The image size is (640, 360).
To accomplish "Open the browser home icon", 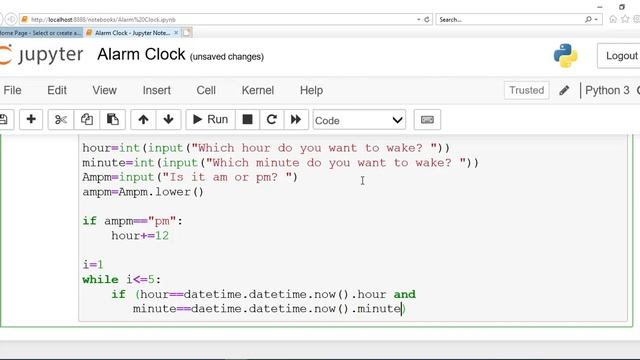I will [x=613, y=19].
